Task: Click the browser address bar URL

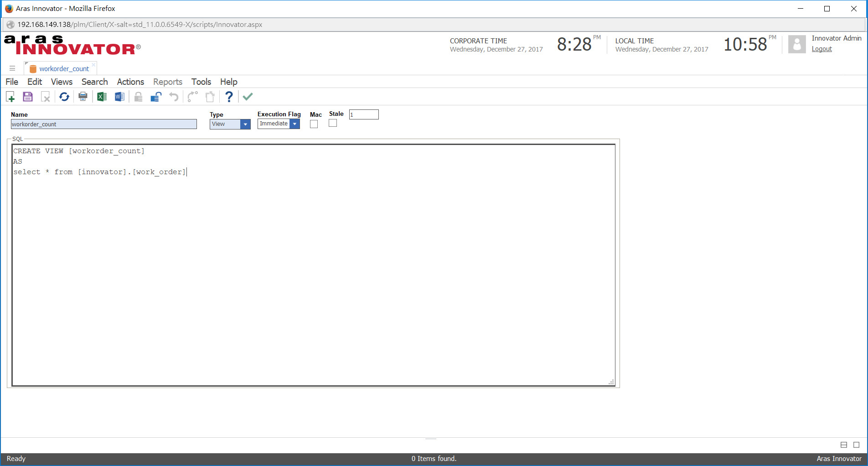Action: coord(139,25)
